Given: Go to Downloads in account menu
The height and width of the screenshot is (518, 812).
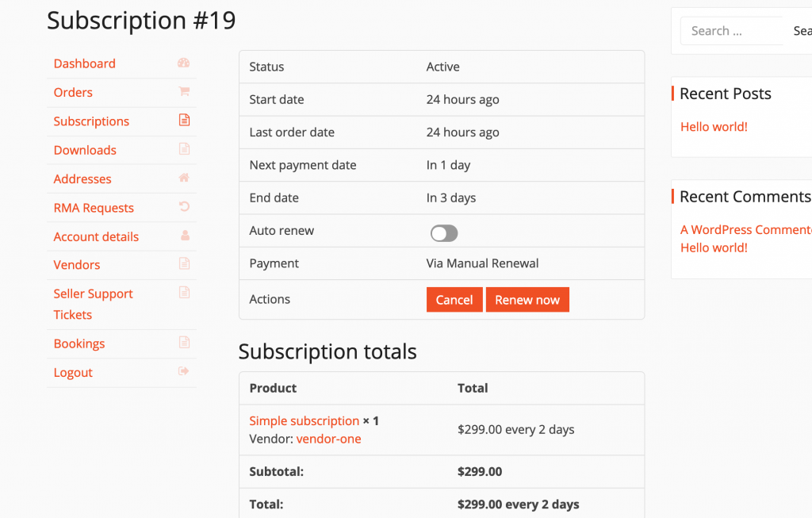Looking at the screenshot, I should [x=85, y=150].
